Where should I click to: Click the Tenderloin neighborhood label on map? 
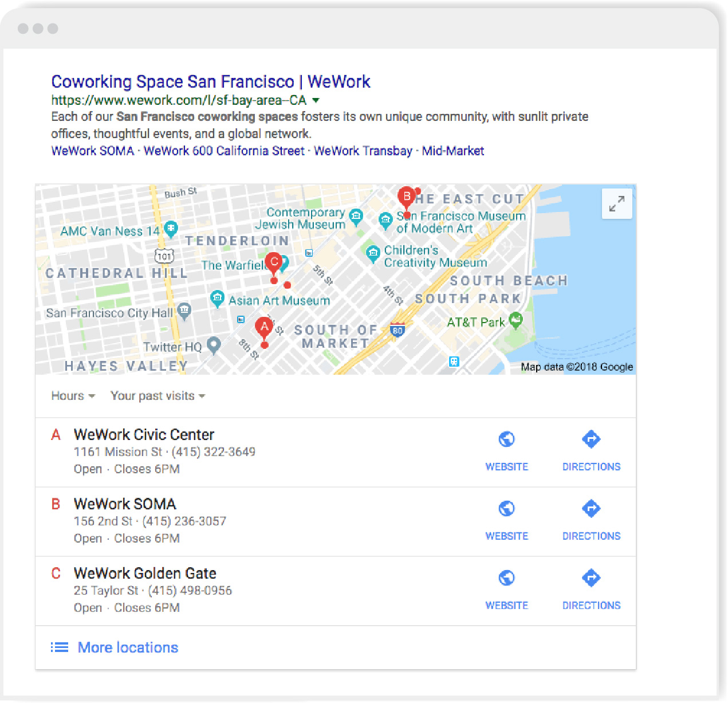pos(237,241)
